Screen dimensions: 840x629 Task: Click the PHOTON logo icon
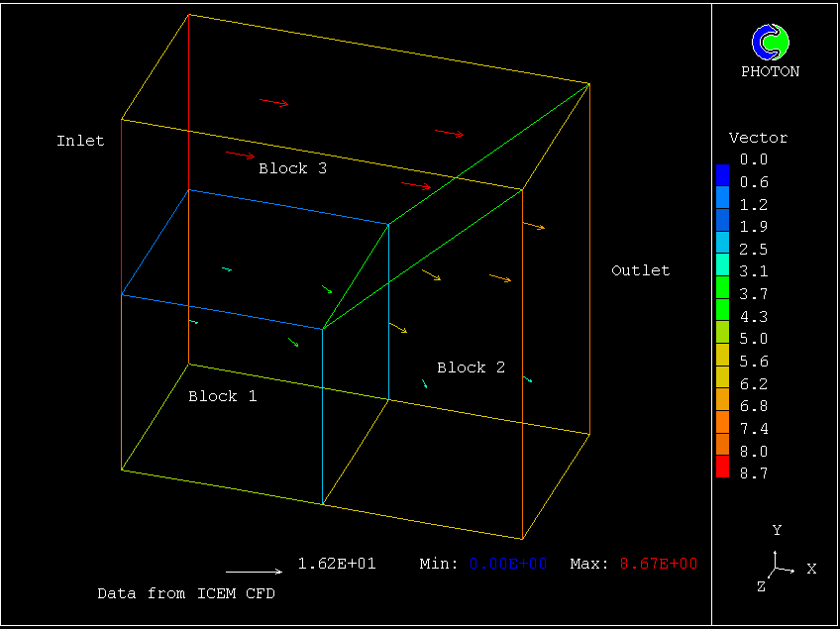[x=770, y=42]
